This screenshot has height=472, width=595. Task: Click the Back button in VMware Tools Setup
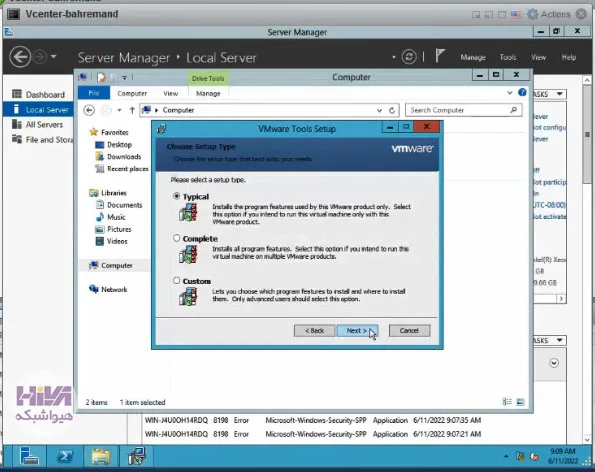click(x=314, y=330)
